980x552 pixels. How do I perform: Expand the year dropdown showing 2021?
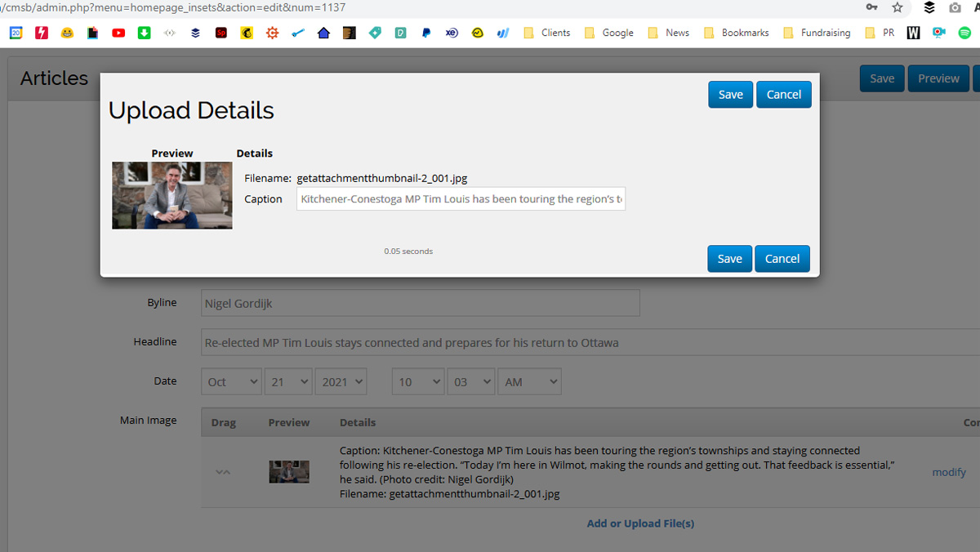341,381
